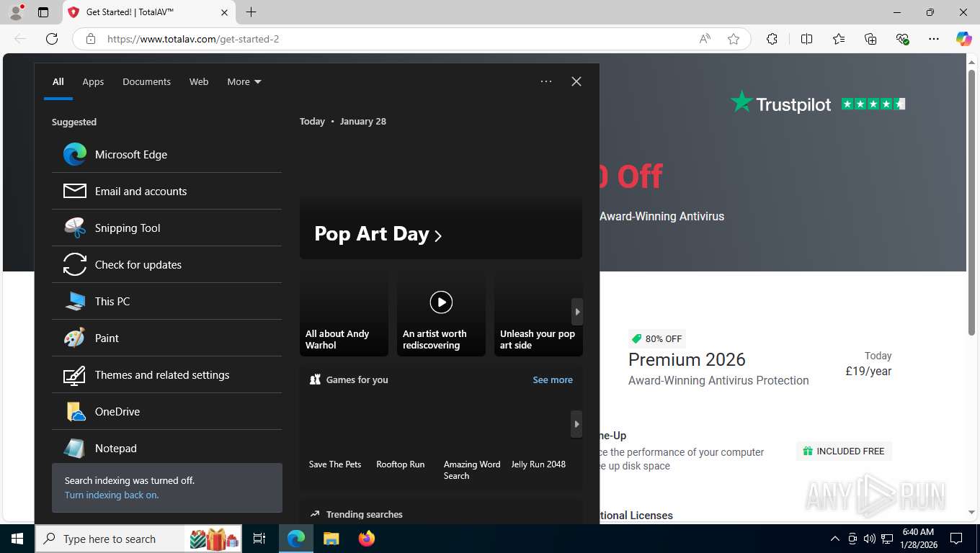This screenshot has width=980, height=553.
Task: Click Trending searches heading
Action: pyautogui.click(x=364, y=514)
